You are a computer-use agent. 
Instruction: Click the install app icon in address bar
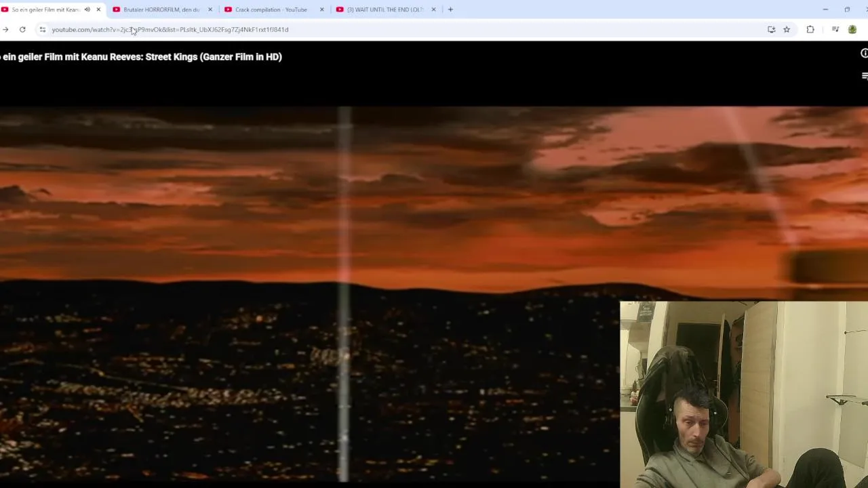(x=771, y=30)
